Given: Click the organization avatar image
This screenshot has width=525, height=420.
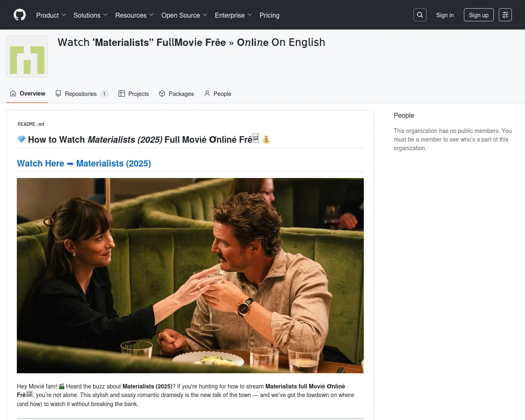Looking at the screenshot, I should pyautogui.click(x=27, y=57).
